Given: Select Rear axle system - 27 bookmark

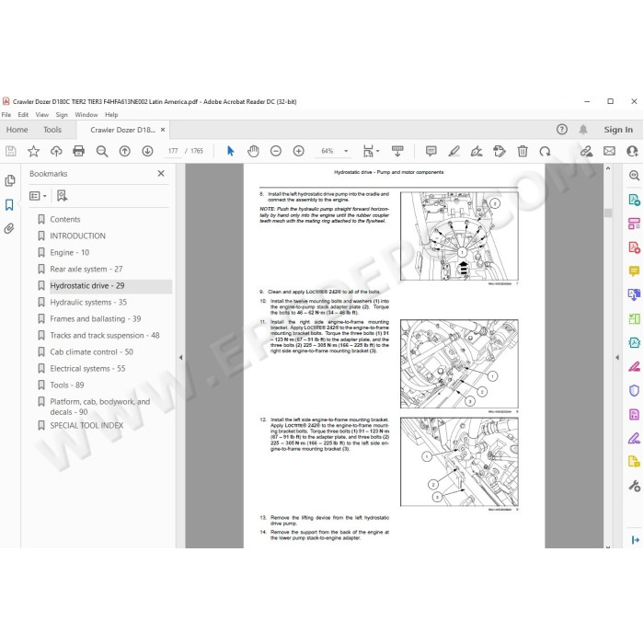Looking at the screenshot, I should 86,269.
